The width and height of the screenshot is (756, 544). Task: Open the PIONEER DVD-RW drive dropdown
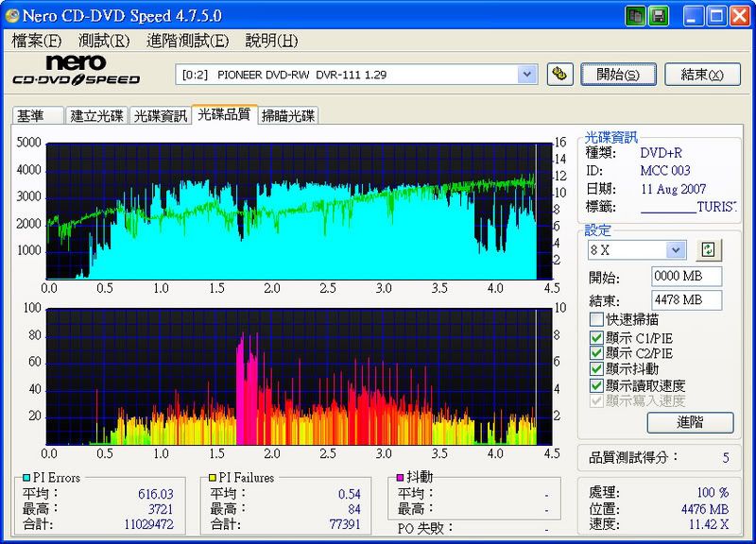[x=527, y=75]
